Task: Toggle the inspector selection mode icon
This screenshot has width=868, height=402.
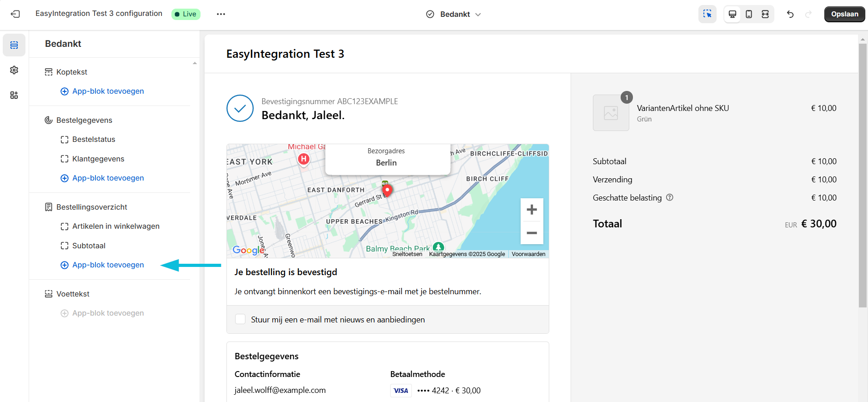Action: coord(707,14)
